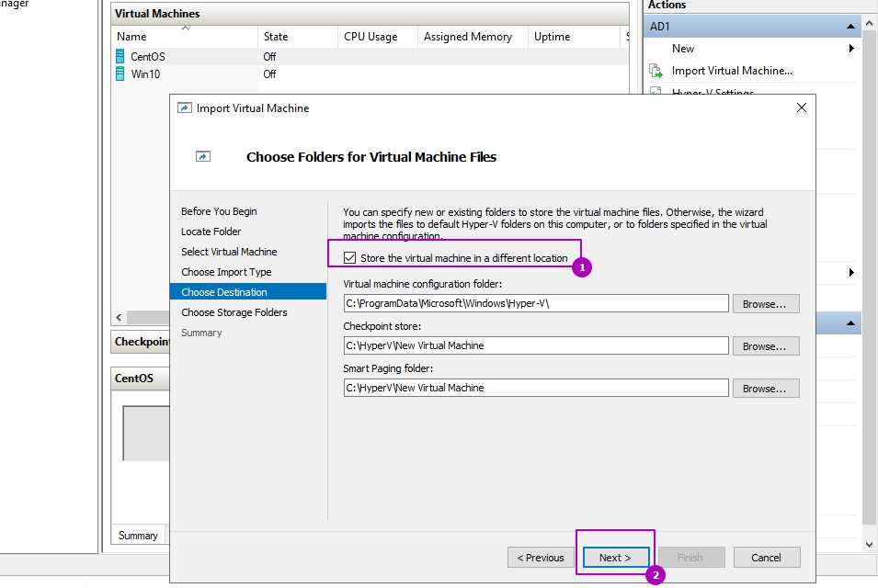Browse for the Smart Paging folder

[x=765, y=389]
